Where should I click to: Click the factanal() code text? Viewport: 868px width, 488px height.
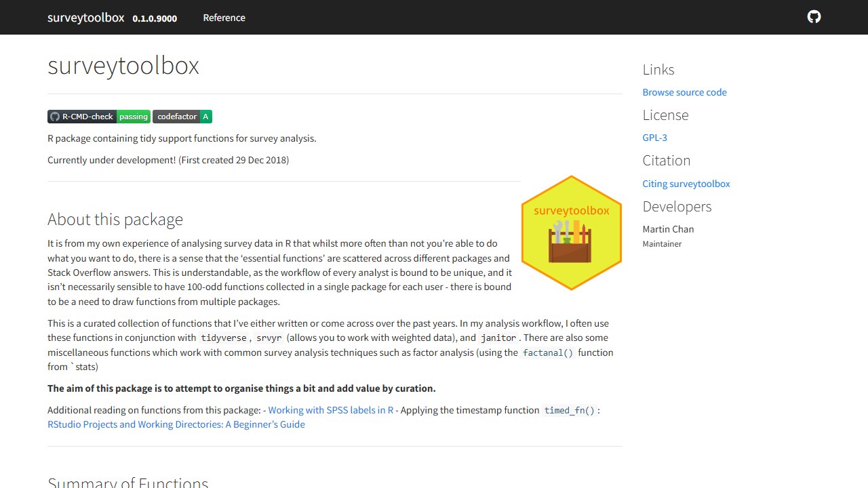click(x=548, y=352)
